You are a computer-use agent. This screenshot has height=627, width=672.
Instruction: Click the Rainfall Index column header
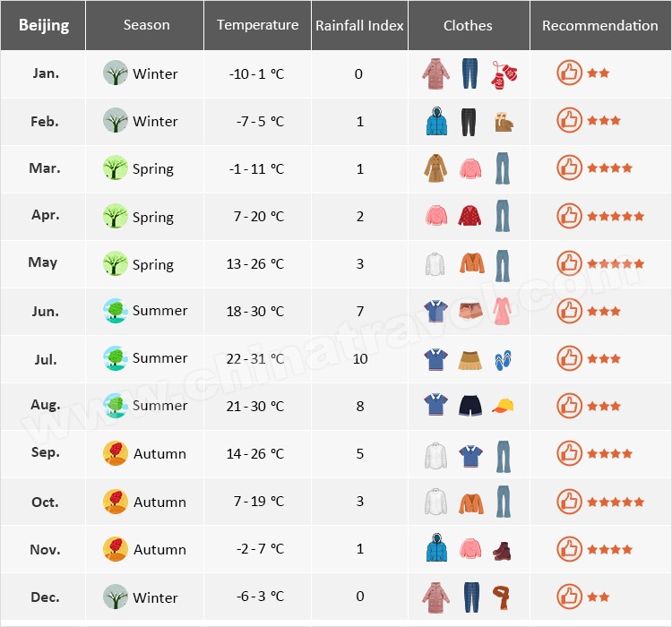[x=359, y=25]
